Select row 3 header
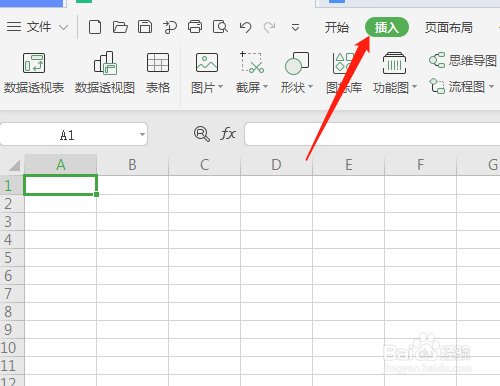The image size is (500, 386). (x=12, y=221)
